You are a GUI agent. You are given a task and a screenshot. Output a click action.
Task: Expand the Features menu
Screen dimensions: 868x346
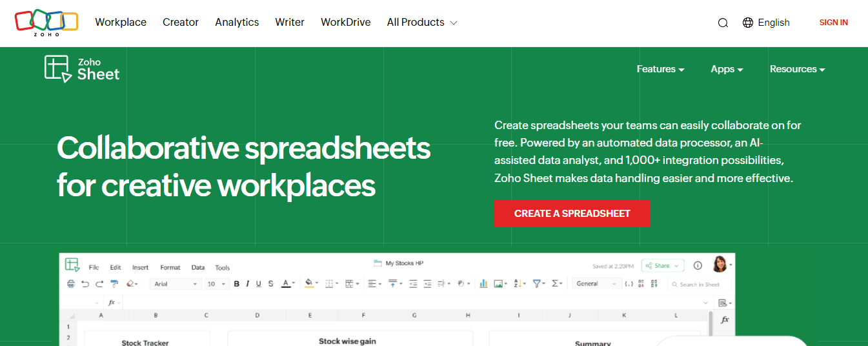pos(660,69)
